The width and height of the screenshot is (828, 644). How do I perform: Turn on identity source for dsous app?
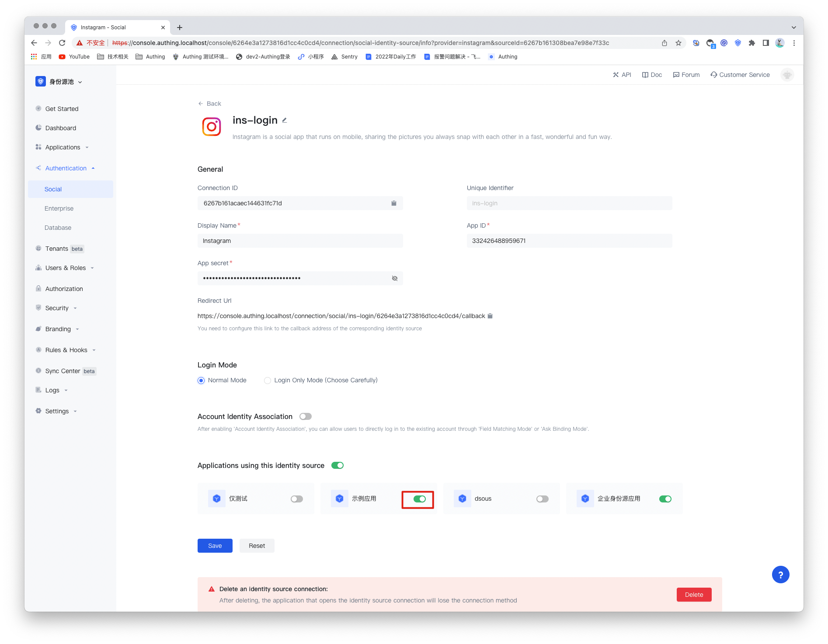[x=542, y=499]
